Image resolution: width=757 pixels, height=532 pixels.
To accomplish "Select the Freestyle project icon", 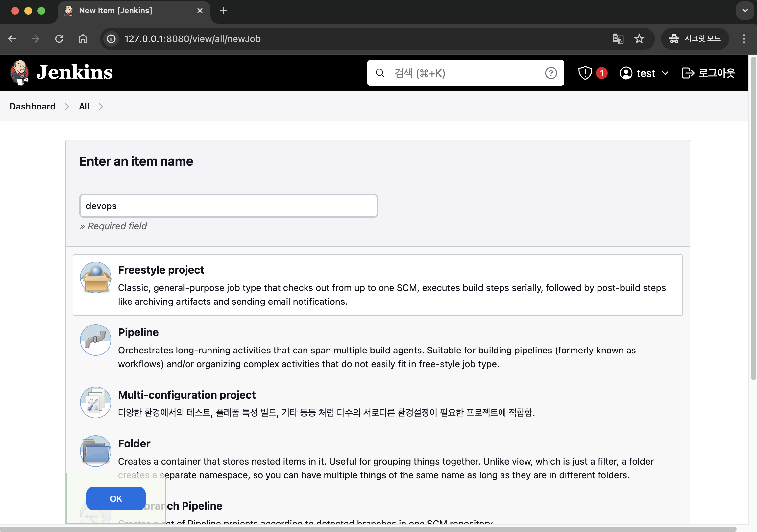I will point(95,278).
